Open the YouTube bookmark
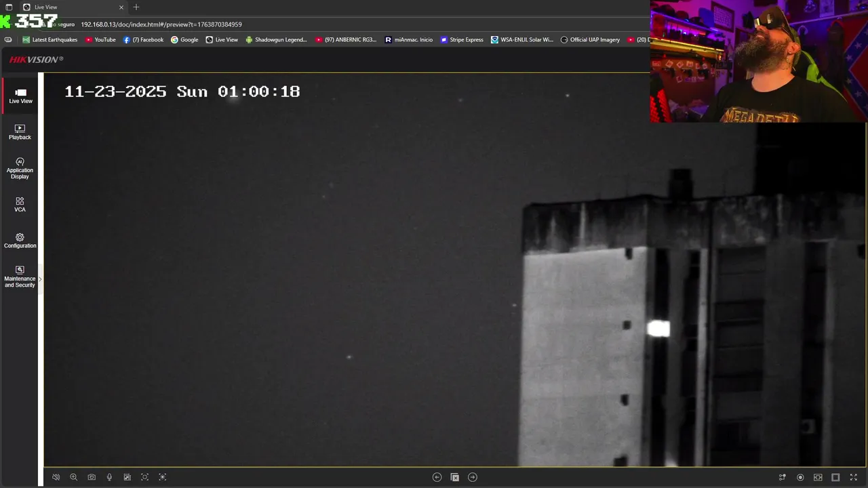This screenshot has height=488, width=868. (100, 39)
